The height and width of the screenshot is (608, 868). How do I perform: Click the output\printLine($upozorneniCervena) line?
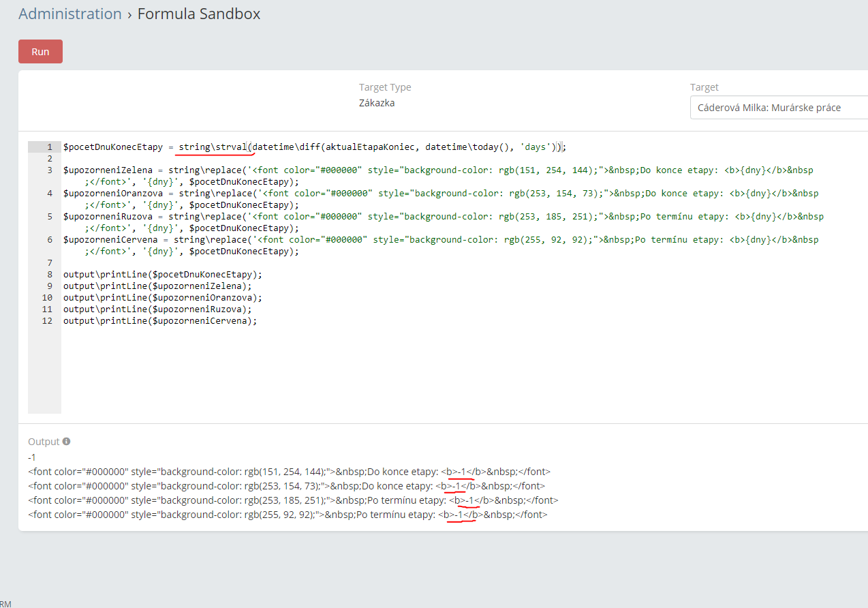tap(160, 321)
